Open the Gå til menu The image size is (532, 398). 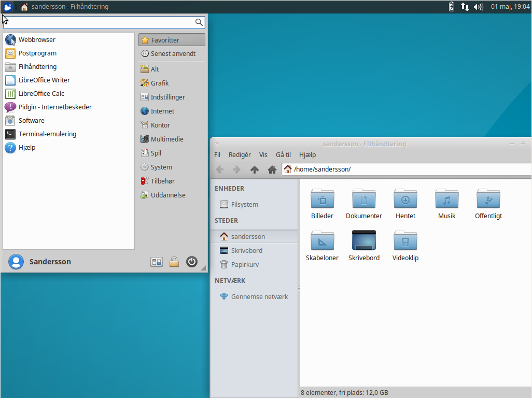[283, 155]
